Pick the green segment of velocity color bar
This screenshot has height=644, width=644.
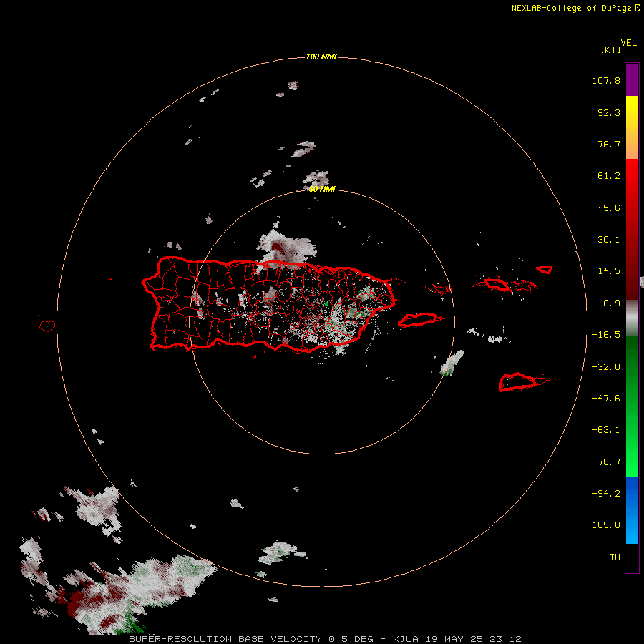632,406
